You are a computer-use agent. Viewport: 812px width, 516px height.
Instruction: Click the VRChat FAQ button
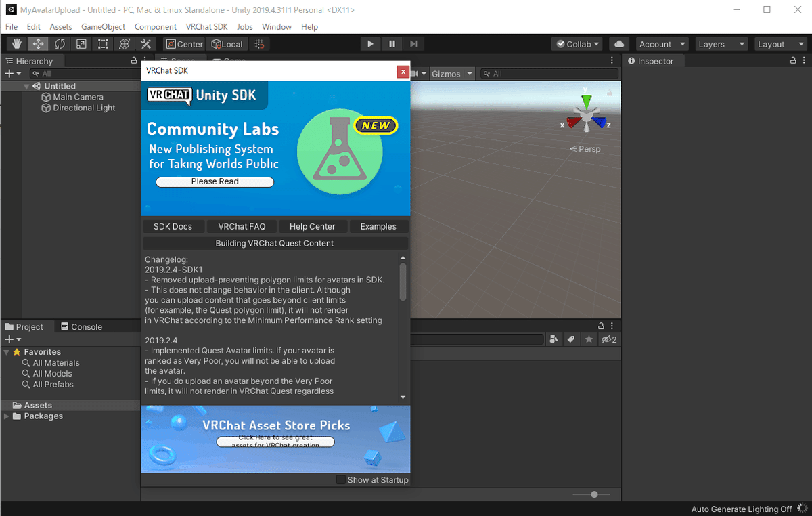click(x=242, y=226)
